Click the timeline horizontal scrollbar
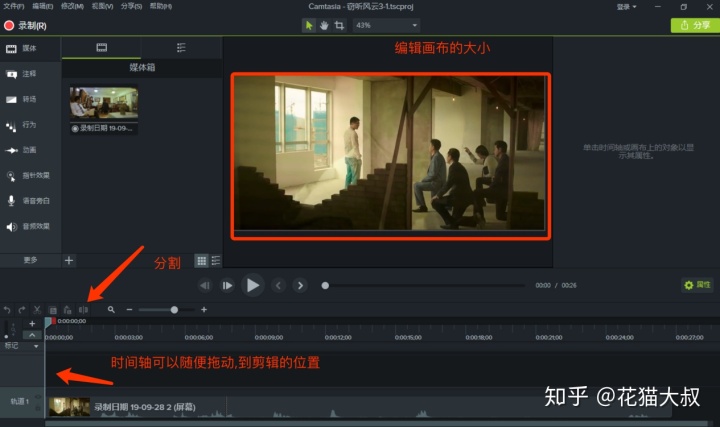Viewport: 720px width, 427px height. pyautogui.click(x=377, y=423)
